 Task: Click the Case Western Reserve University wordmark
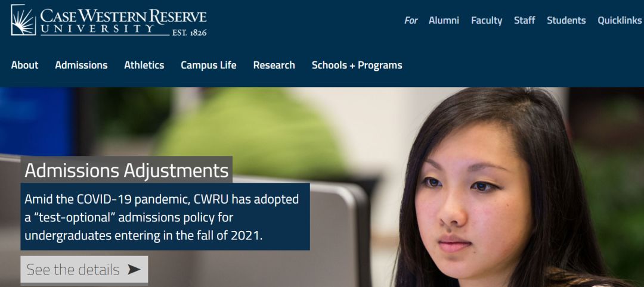(x=123, y=17)
